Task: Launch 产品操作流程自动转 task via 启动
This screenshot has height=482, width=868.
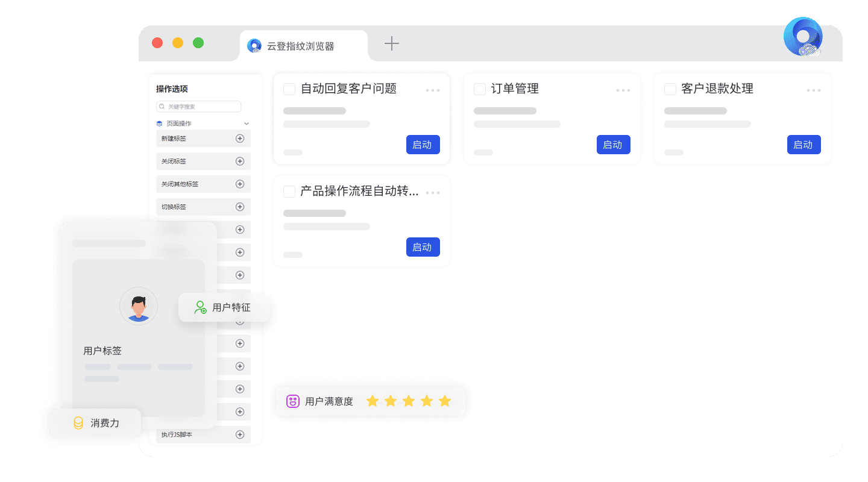Action: (423, 247)
